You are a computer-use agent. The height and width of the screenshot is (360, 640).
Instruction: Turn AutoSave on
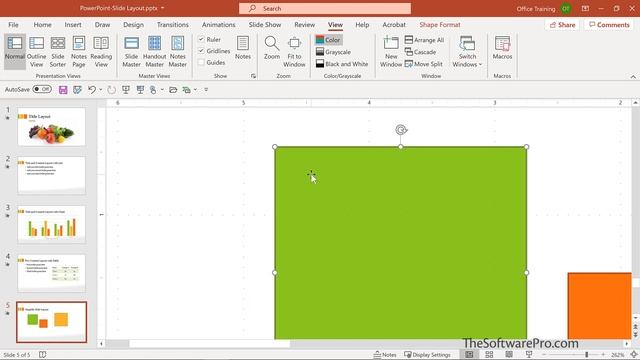42,89
